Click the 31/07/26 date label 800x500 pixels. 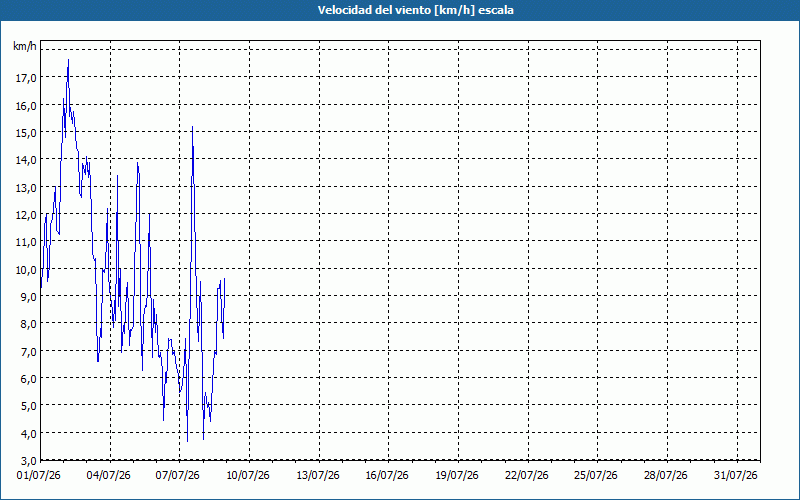tap(736, 476)
